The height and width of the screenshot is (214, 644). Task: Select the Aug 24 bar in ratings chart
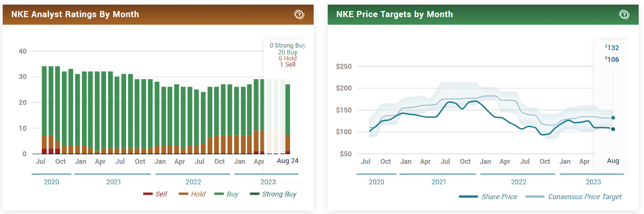[x=288, y=119]
